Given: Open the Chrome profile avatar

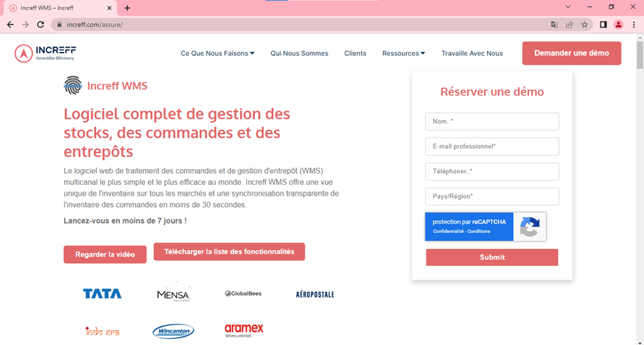Looking at the screenshot, I should [618, 25].
